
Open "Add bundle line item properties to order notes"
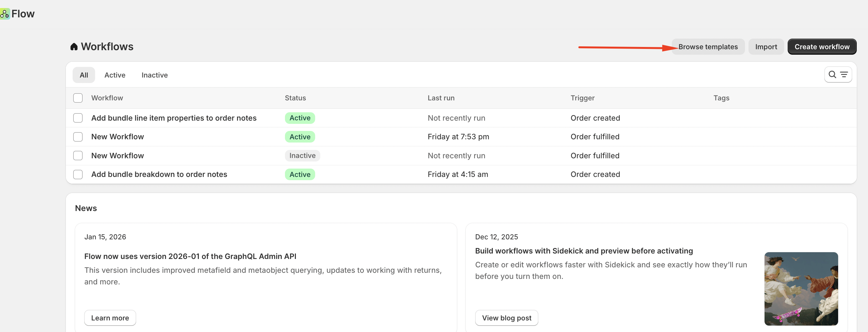click(174, 118)
